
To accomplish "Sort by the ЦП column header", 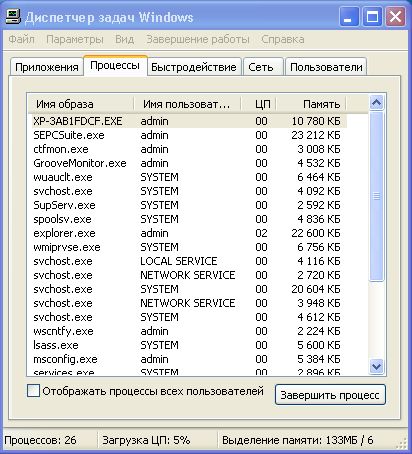I will (258, 104).
